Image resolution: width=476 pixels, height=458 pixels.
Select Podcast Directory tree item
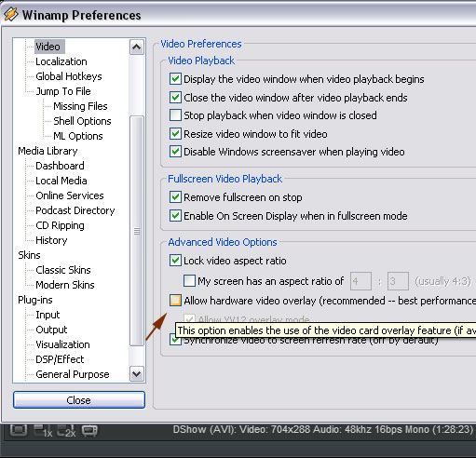click(75, 210)
